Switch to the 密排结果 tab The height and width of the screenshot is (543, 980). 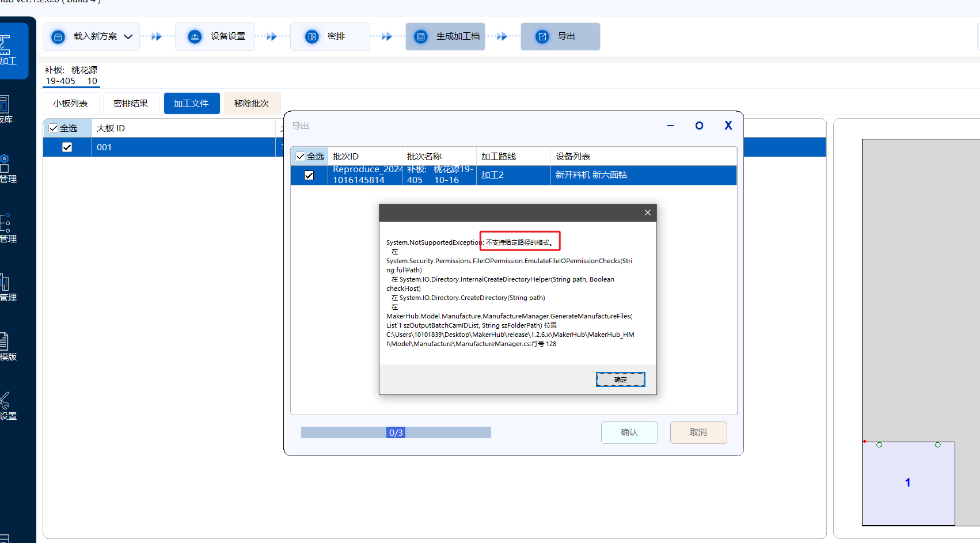(x=131, y=104)
